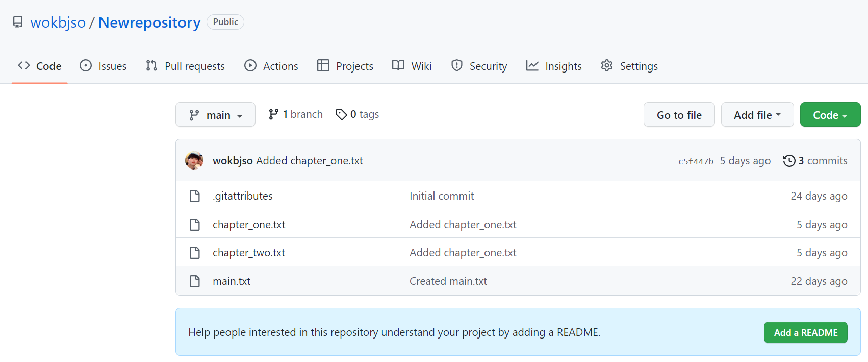Open the chapter_one.txt file link

point(249,225)
